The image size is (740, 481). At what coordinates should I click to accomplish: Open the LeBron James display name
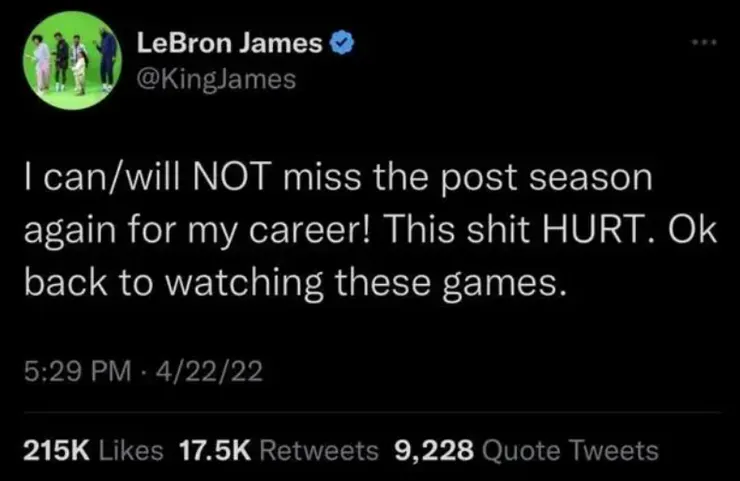230,43
